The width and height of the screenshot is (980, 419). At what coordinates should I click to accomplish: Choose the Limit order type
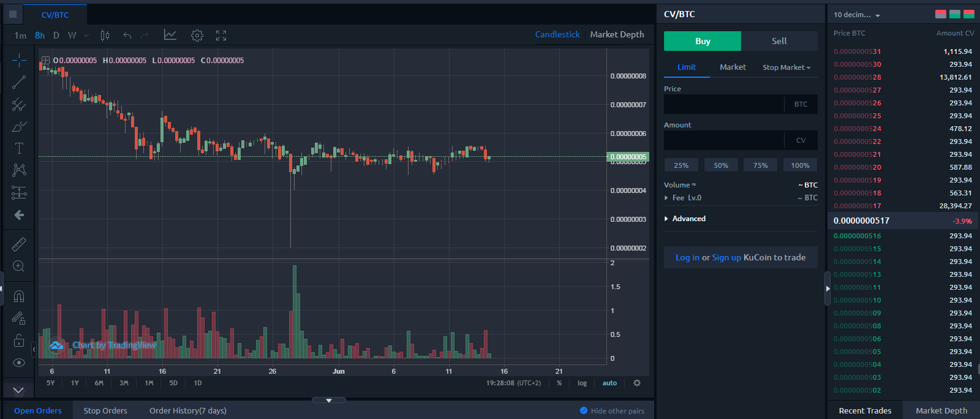[687, 67]
